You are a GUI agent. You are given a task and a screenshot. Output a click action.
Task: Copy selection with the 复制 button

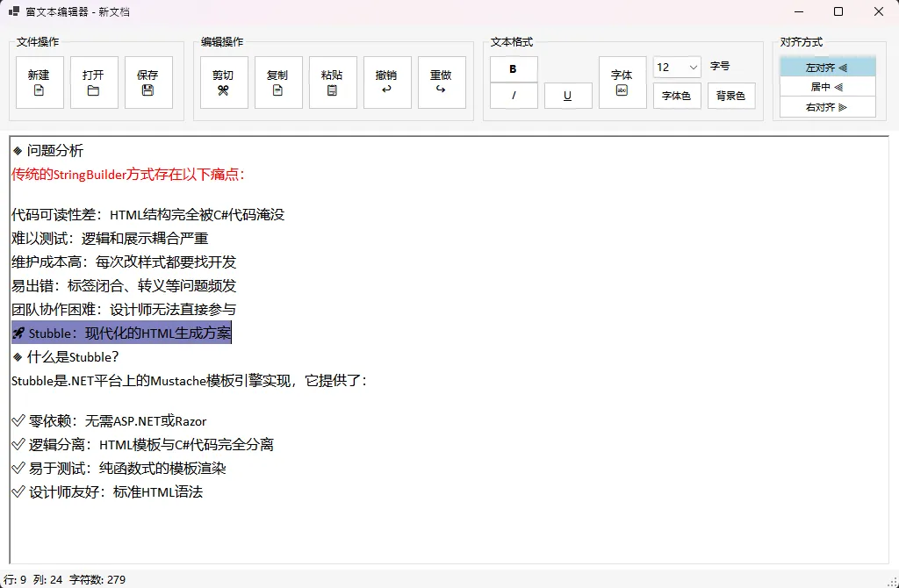point(278,82)
